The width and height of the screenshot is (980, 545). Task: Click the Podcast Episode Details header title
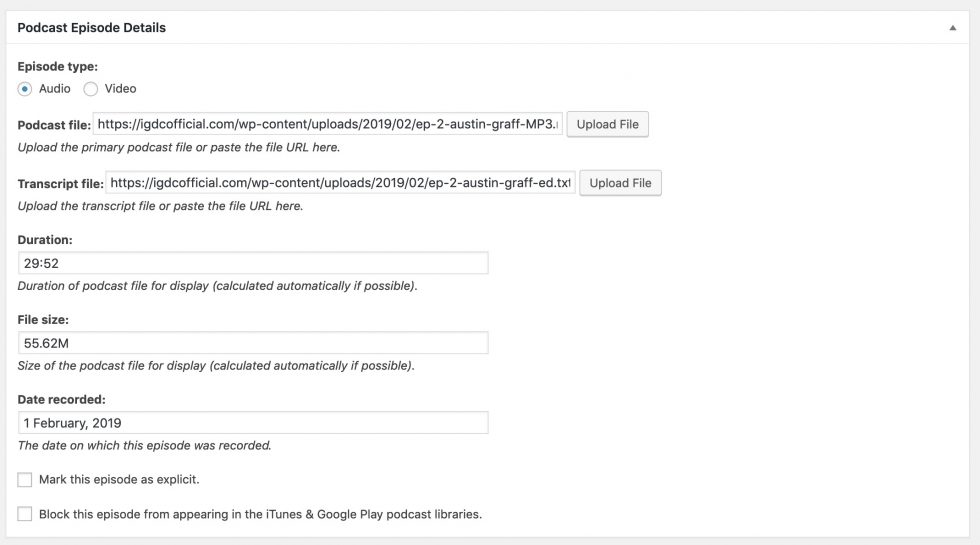92,28
